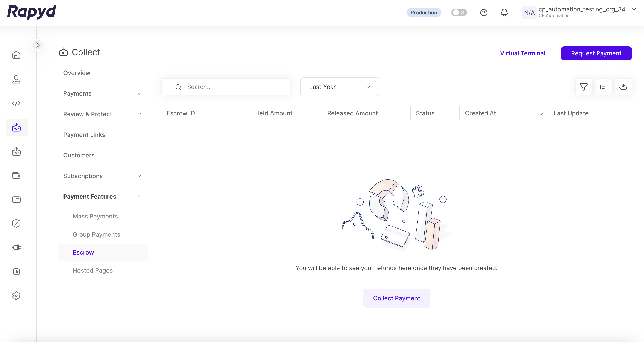Open the Wallet icon in sidebar
The height and width of the screenshot is (342, 644).
tap(16, 176)
